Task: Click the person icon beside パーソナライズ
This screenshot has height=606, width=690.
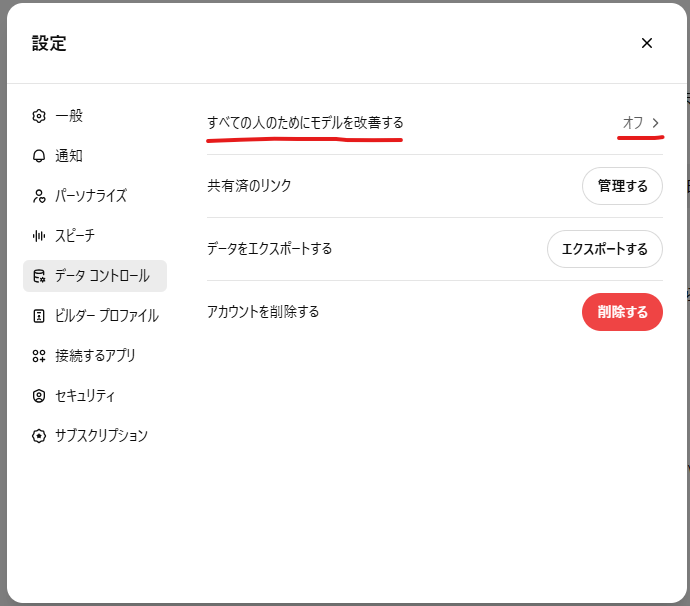Action: (x=39, y=196)
